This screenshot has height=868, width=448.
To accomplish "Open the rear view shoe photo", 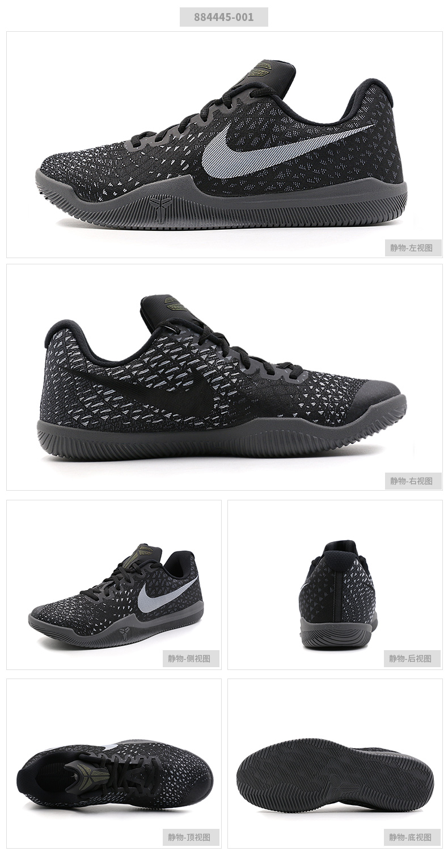I will click(335, 584).
